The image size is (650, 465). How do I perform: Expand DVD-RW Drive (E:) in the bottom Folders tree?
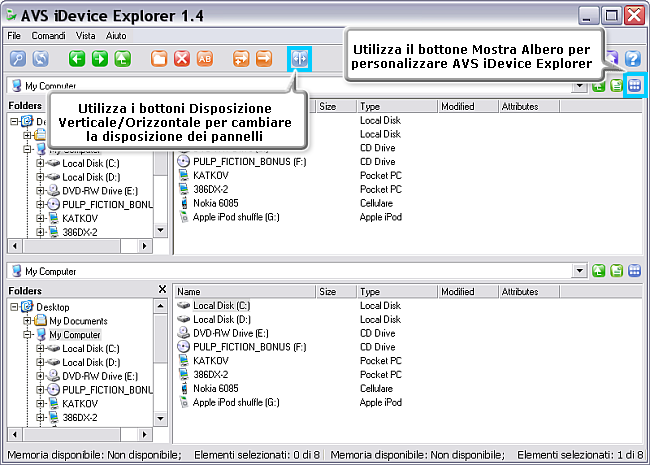[x=40, y=376]
